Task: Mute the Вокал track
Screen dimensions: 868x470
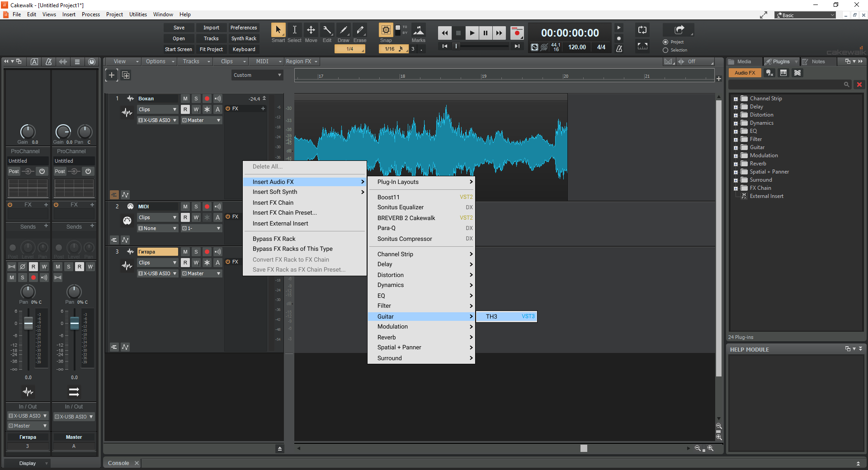Action: 185,99
